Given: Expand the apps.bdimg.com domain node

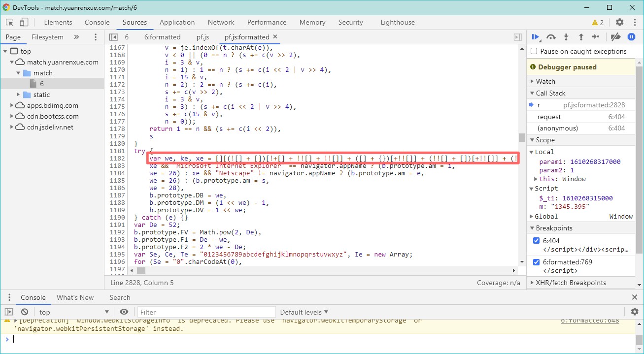Looking at the screenshot, I should pyautogui.click(x=12, y=105).
